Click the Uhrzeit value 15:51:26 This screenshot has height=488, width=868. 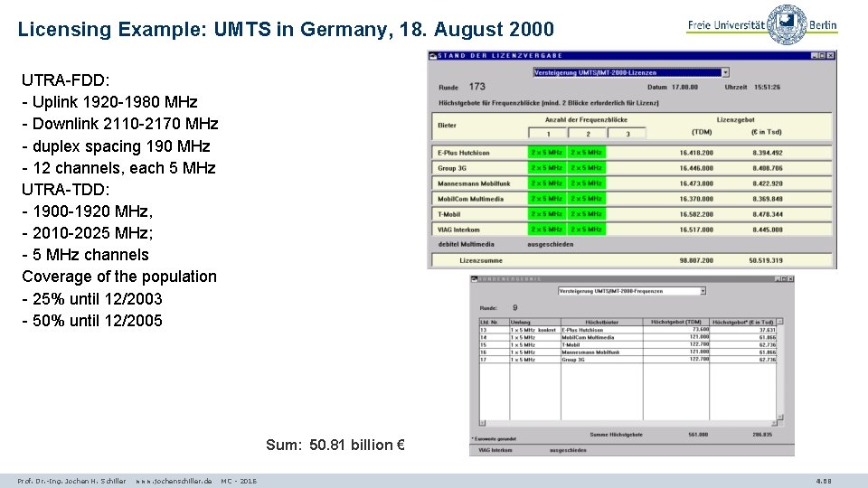tap(768, 88)
